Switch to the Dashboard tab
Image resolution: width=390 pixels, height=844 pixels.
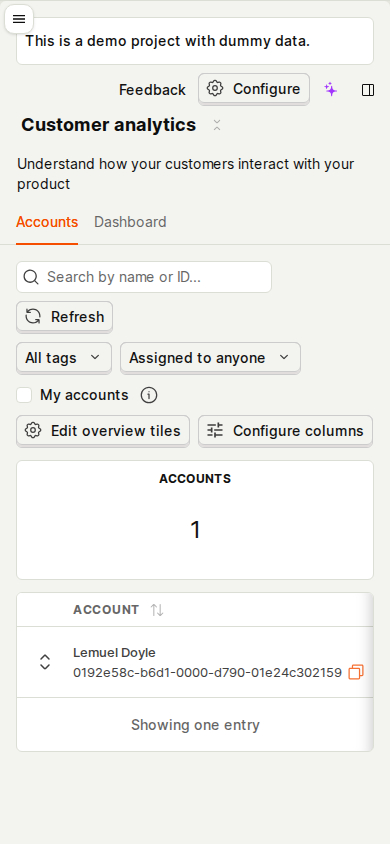(130, 222)
